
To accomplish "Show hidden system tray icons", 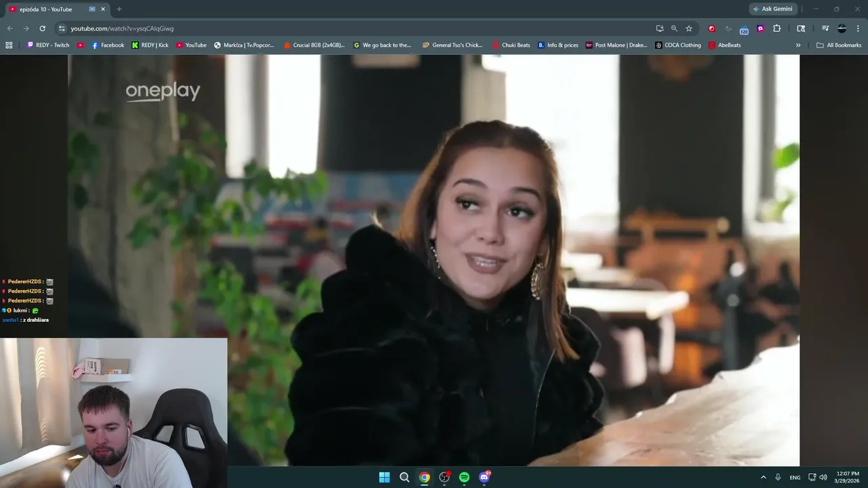I will [x=763, y=477].
